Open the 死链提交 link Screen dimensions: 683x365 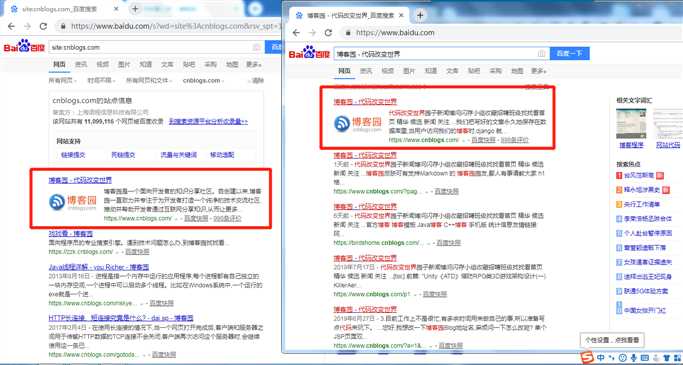(123, 155)
